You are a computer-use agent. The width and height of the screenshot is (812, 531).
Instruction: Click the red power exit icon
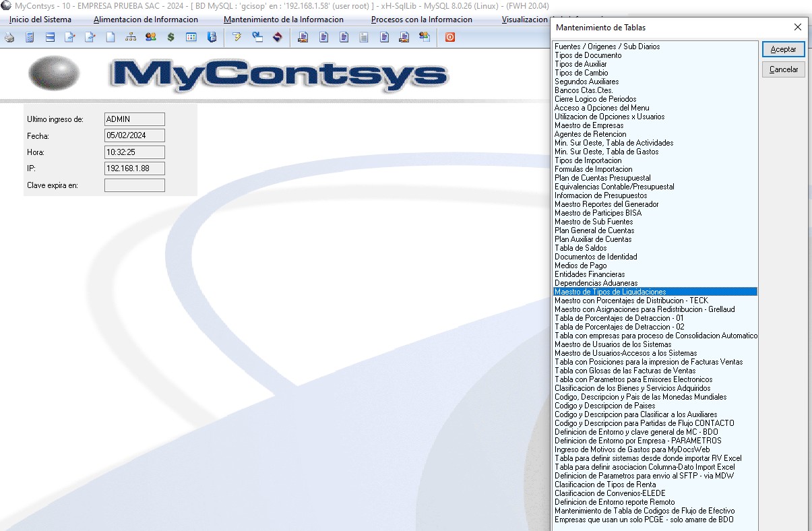click(450, 37)
